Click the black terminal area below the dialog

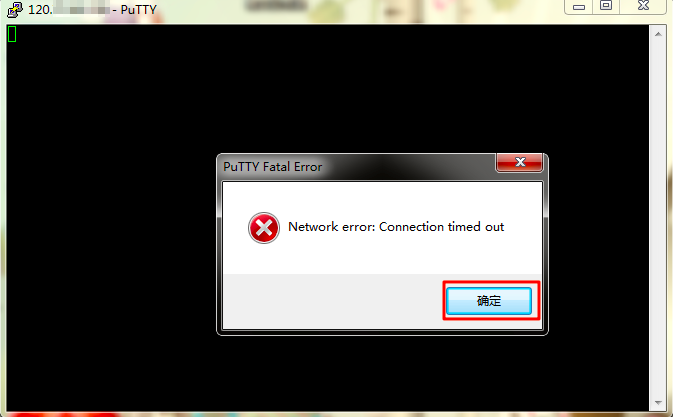(326, 372)
